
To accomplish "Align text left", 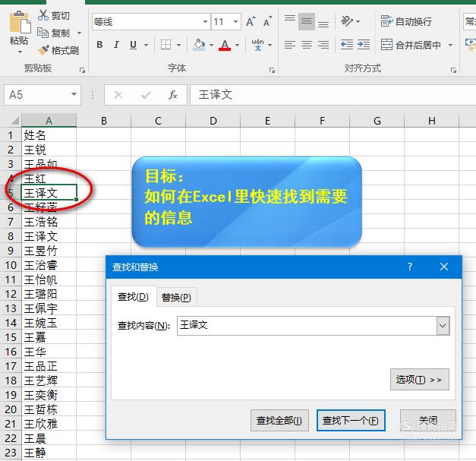I will [290, 45].
